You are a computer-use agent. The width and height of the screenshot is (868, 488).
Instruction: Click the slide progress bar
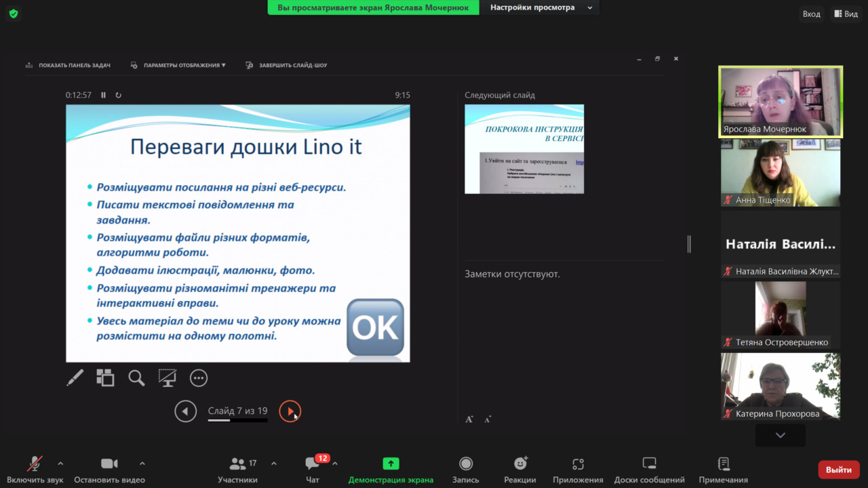(237, 420)
